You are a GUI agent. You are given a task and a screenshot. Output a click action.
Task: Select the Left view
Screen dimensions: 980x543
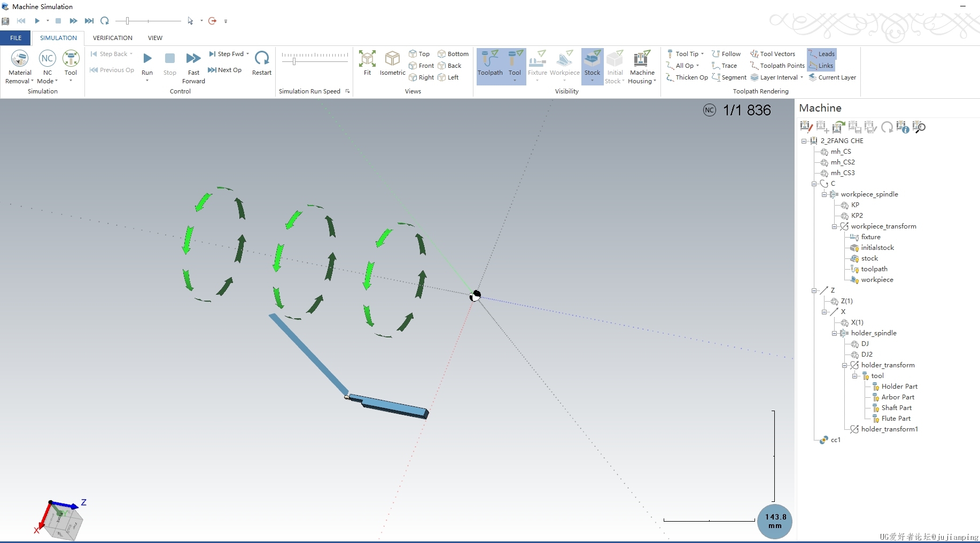pyautogui.click(x=448, y=77)
